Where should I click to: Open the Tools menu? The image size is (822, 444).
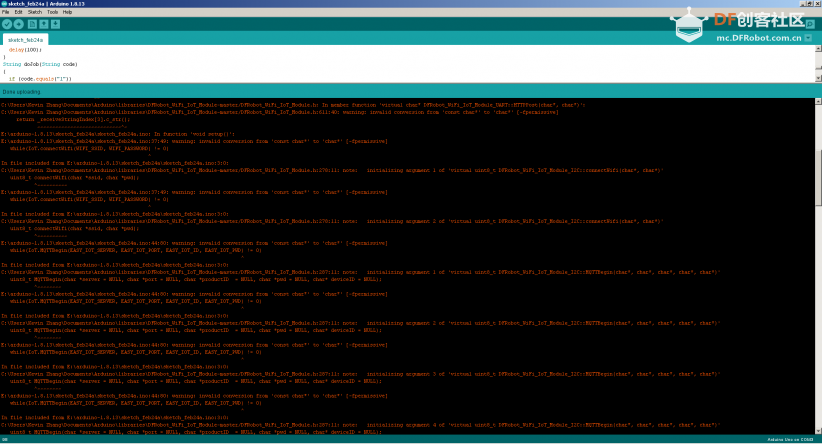pos(52,12)
